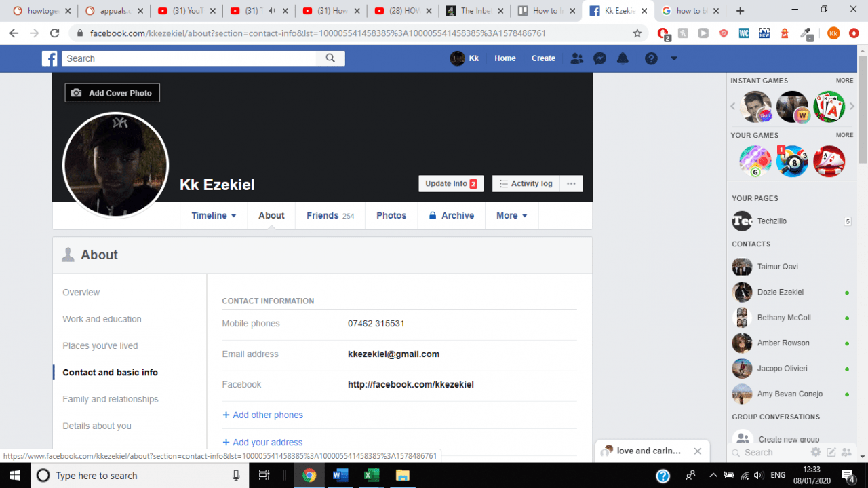Expand the More dropdown tab

point(511,215)
